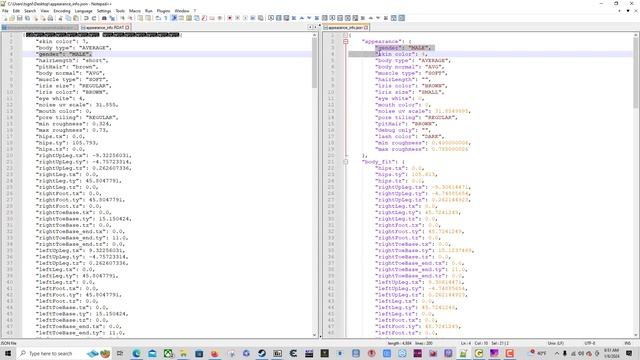The height and width of the screenshot is (360, 640).
Task: Click the Print toolbar icon
Action: coord(50,18)
